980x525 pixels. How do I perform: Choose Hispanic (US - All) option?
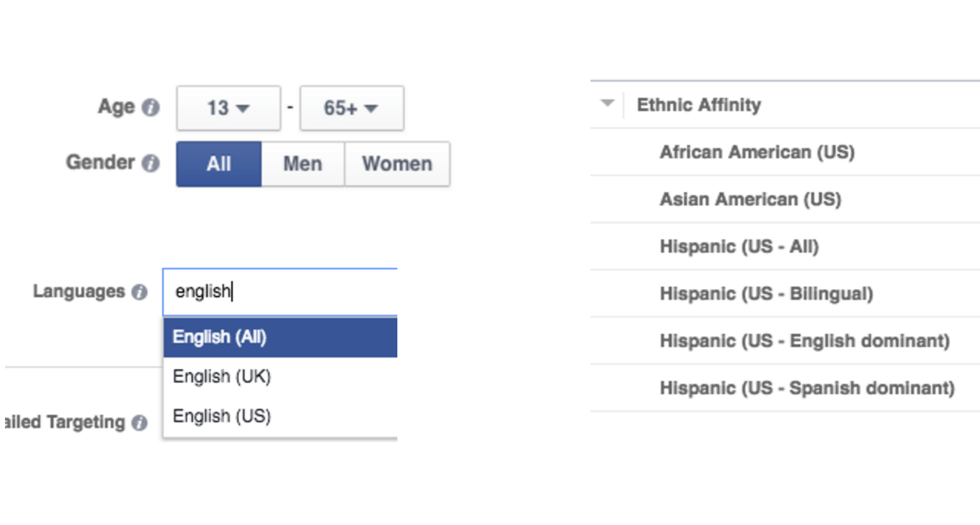739,247
